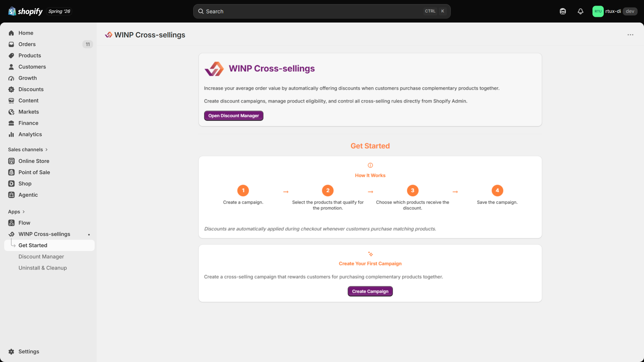Go to the Home page
The height and width of the screenshot is (362, 644).
point(26,33)
